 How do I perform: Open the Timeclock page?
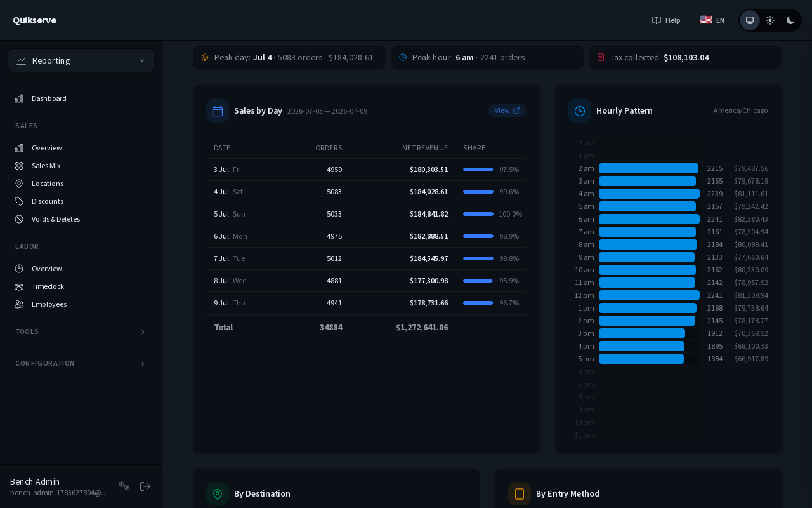click(x=81, y=286)
